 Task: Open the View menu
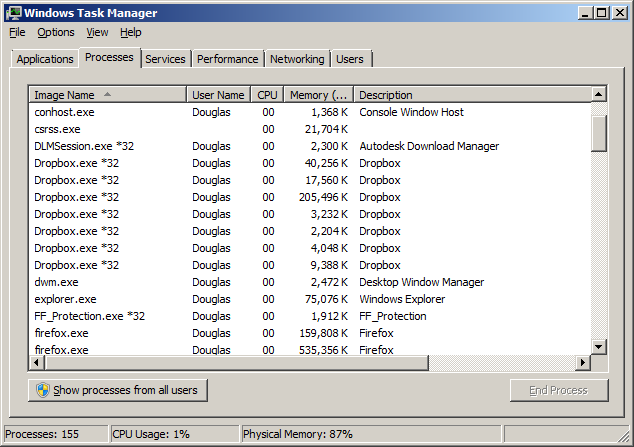click(97, 32)
